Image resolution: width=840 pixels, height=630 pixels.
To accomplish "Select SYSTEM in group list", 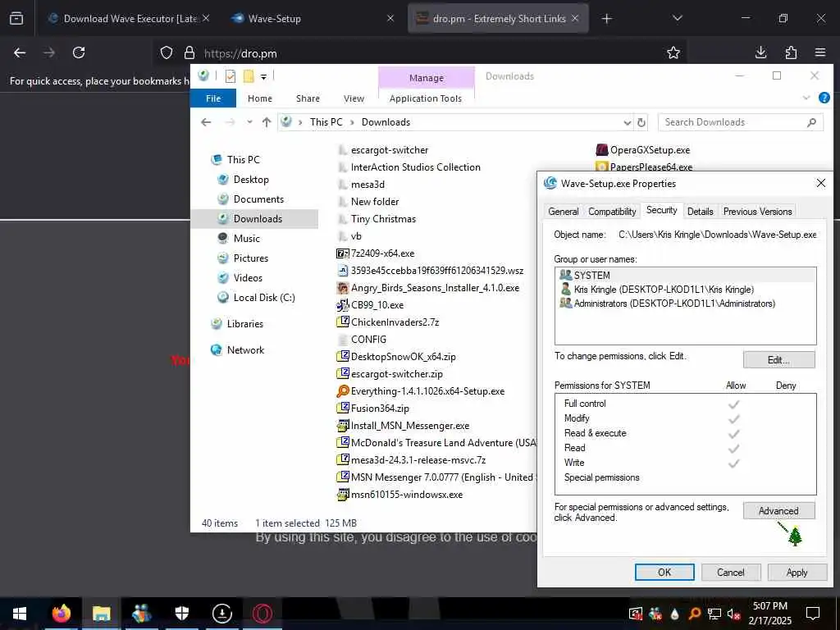I will pyautogui.click(x=686, y=275).
